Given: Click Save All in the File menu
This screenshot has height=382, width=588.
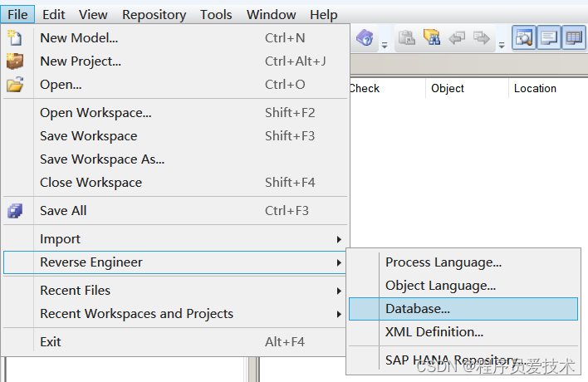Looking at the screenshot, I should (x=63, y=210).
